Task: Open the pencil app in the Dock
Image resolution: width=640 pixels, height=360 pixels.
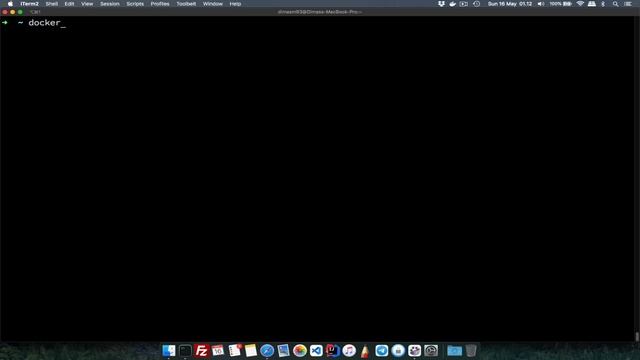Action: point(365,350)
